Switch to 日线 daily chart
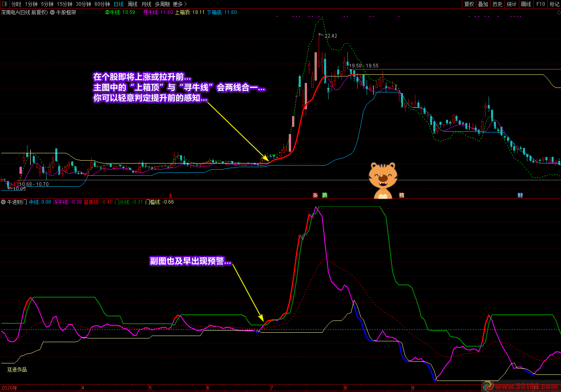The width and height of the screenshot is (561, 392). pos(119,4)
